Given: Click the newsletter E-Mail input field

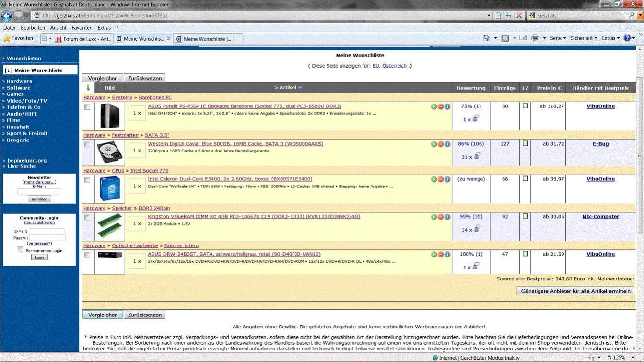Looking at the screenshot, I should [39, 191].
